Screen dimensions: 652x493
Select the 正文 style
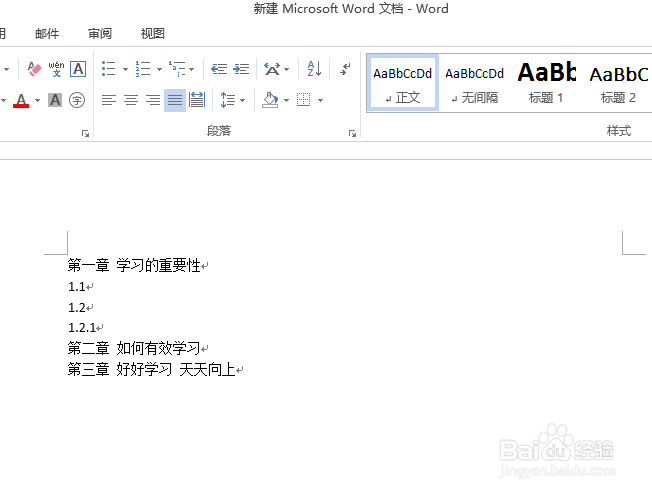tap(403, 83)
